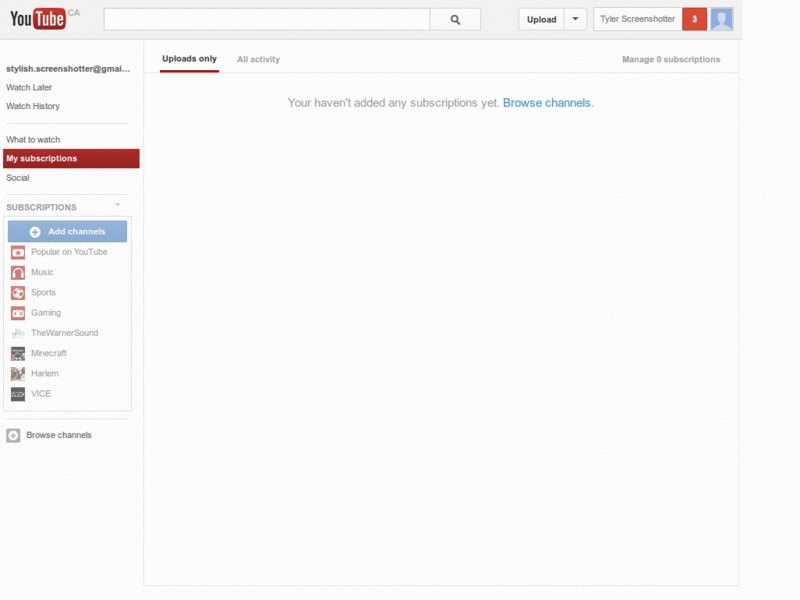The width and height of the screenshot is (800, 600).
Task: Click the Upload button
Action: tap(541, 18)
